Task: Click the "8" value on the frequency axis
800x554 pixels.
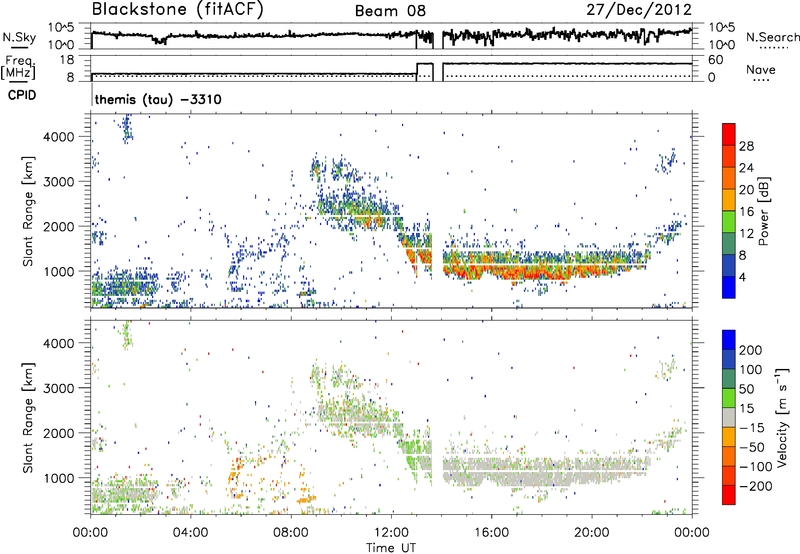Action: (x=70, y=77)
